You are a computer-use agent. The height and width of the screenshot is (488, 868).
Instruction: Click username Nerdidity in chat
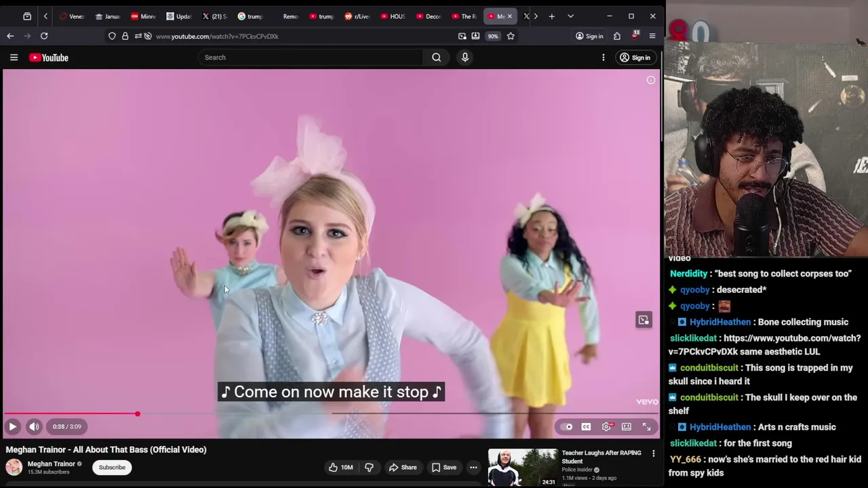689,274
